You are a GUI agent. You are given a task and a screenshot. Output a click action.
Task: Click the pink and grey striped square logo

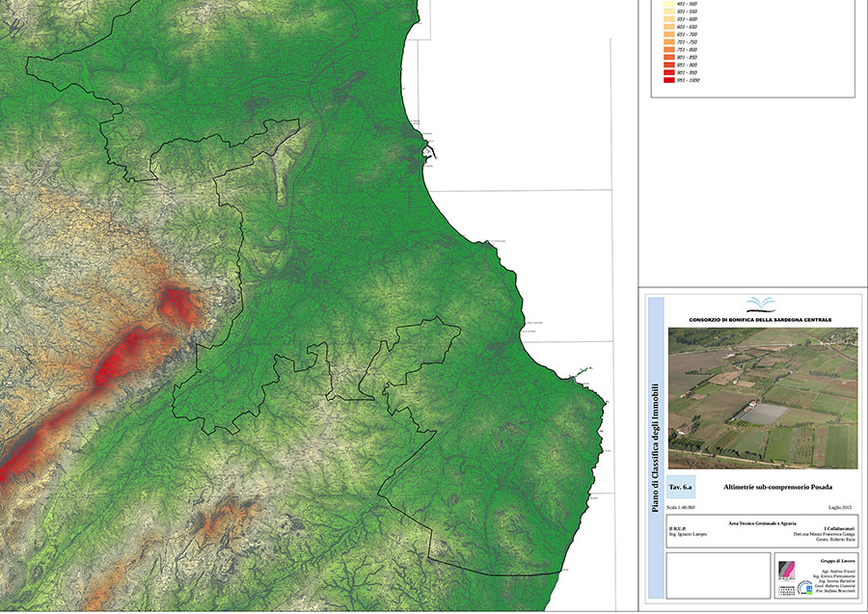tap(786, 570)
